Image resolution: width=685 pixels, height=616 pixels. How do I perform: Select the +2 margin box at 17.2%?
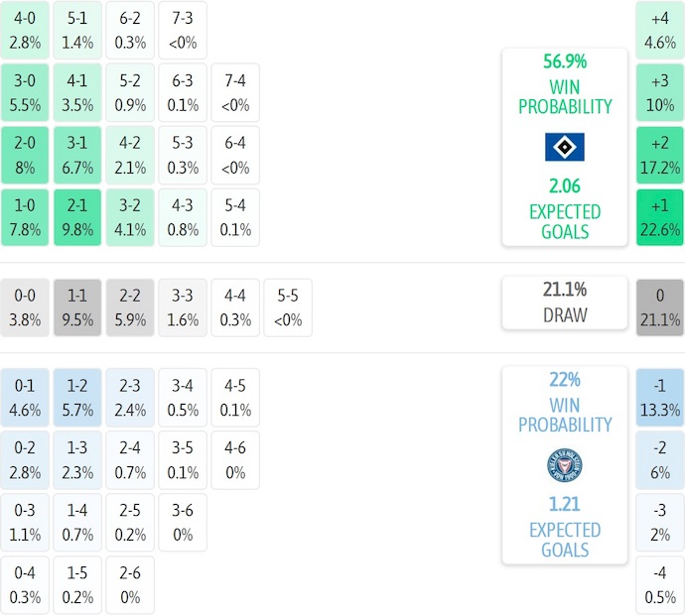(660, 155)
